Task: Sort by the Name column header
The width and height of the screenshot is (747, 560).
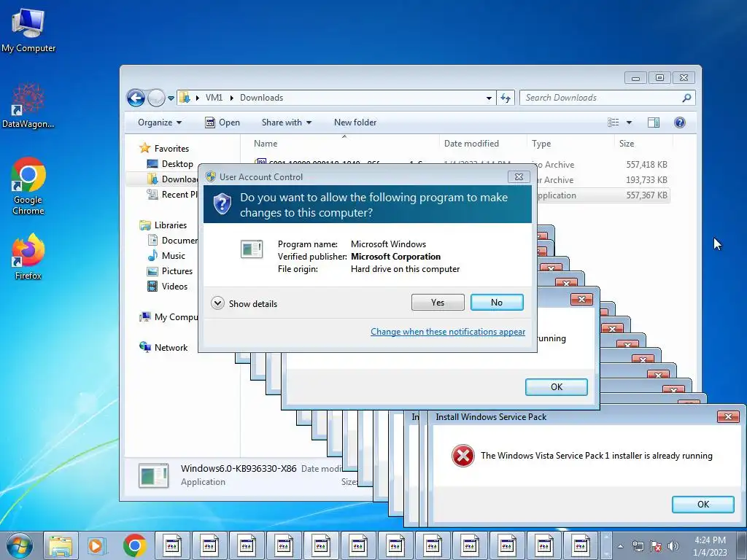Action: click(x=265, y=144)
